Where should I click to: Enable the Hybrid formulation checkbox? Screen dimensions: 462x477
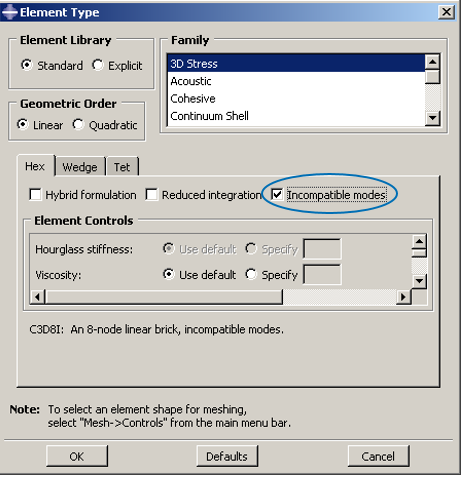[35, 195]
